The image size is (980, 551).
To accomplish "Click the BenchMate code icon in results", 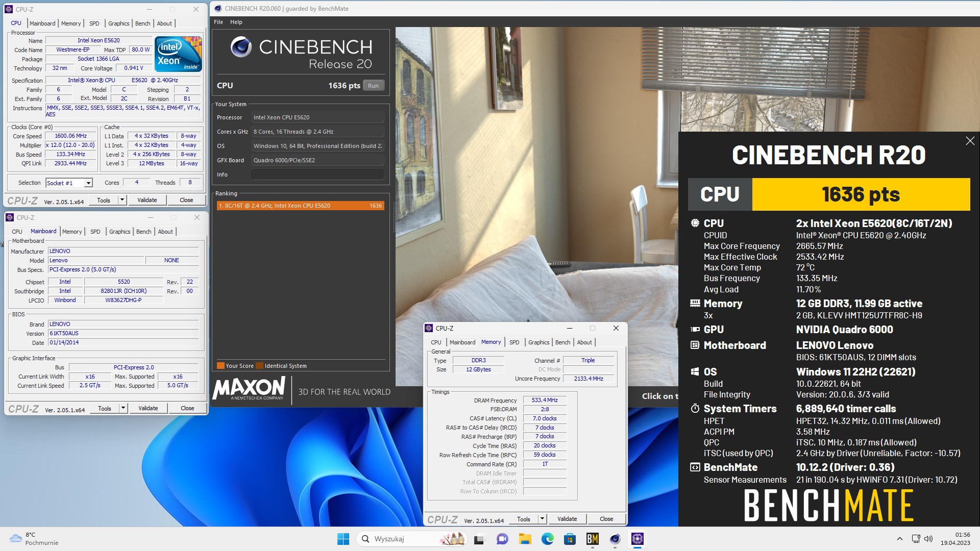I will click(x=695, y=467).
